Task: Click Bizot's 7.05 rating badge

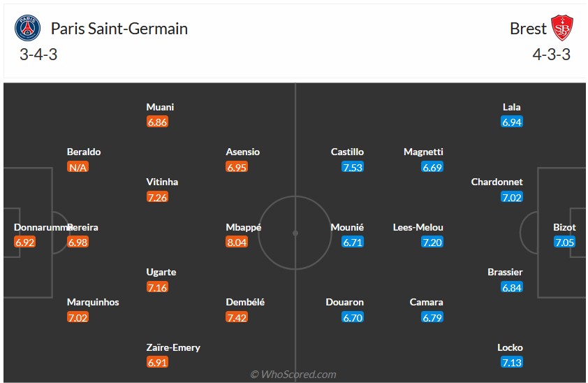Action: coord(564,243)
